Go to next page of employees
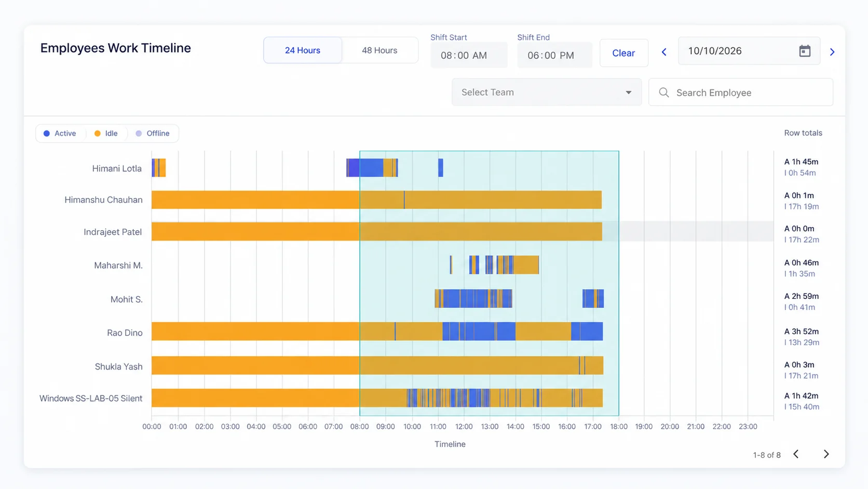 point(826,454)
